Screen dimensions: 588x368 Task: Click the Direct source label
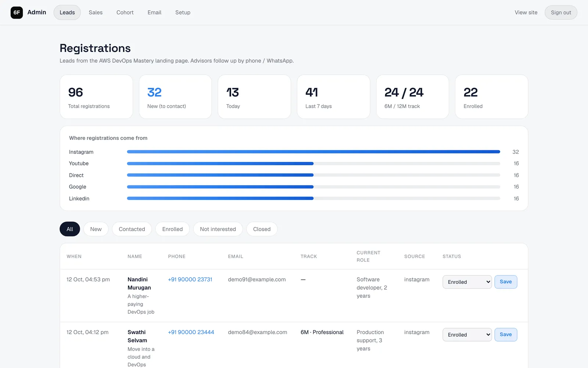(76, 175)
